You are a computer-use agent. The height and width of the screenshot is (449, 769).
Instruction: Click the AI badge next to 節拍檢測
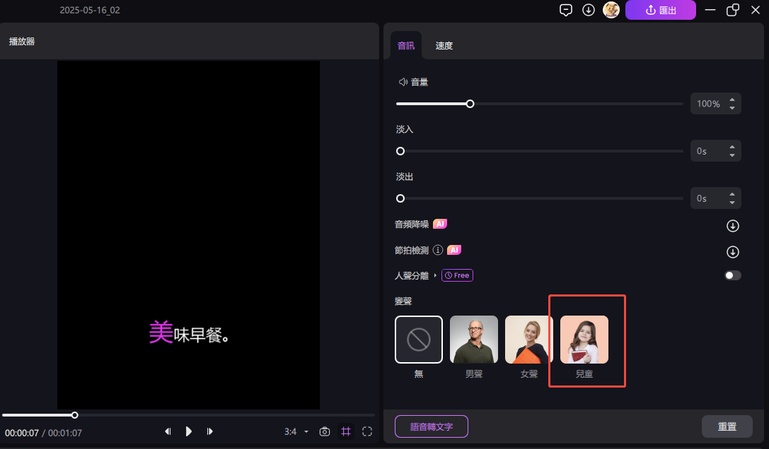[454, 250]
